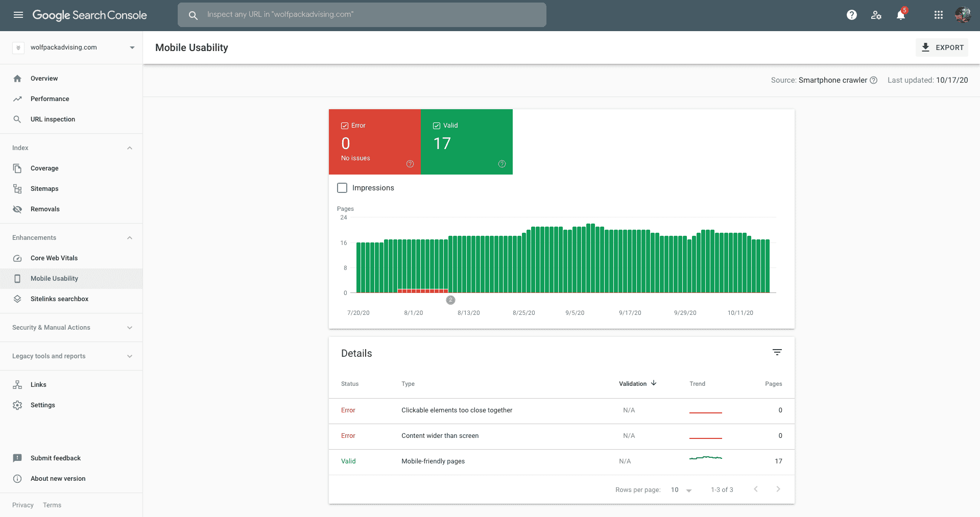Open users and permissions icon

coord(876,15)
